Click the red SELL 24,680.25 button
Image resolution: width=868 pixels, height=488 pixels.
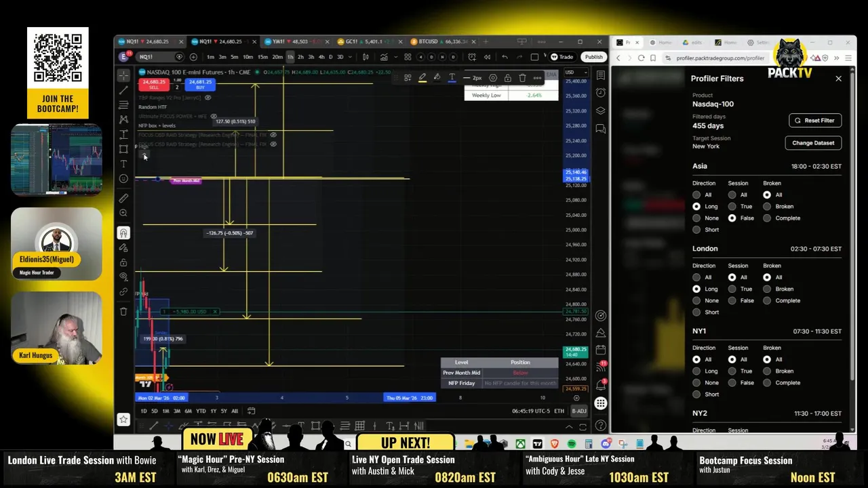[154, 85]
